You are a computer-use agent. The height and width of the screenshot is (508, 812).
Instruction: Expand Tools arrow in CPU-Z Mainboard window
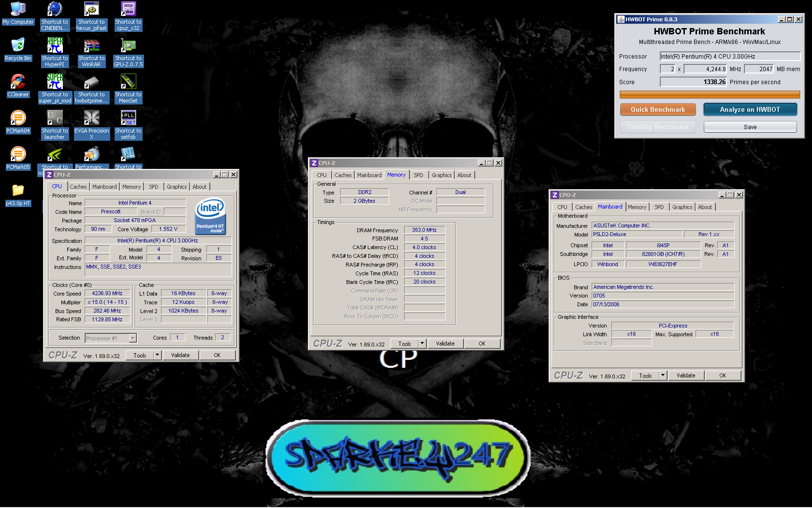coord(663,375)
